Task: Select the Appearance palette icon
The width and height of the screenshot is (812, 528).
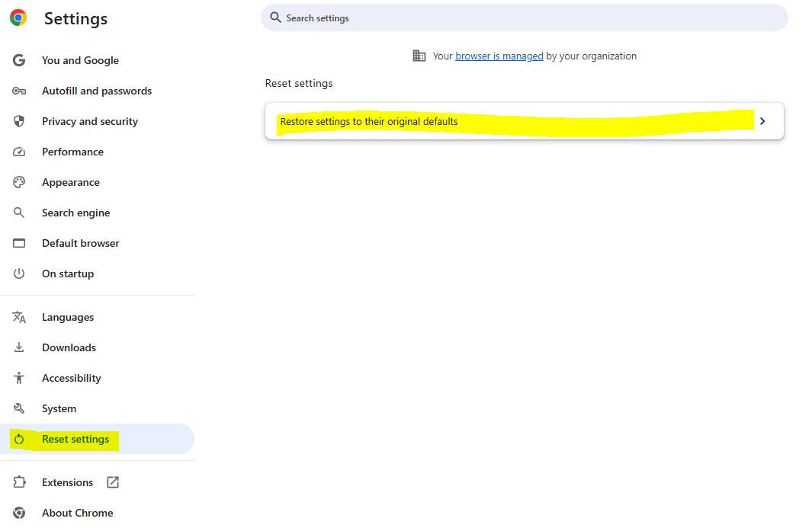Action: tap(18, 182)
